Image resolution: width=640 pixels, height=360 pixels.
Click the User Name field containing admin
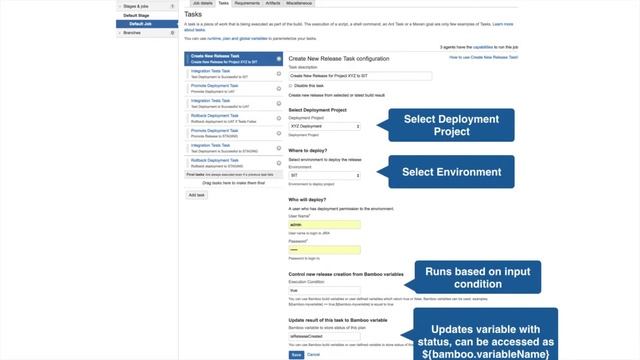pyautogui.click(x=324, y=225)
